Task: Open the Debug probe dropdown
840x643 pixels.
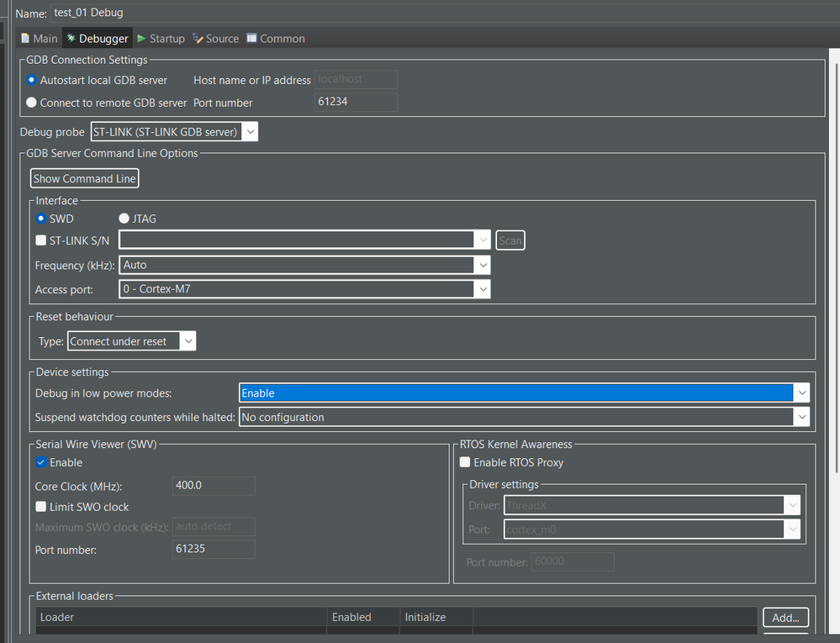Action: (174, 132)
